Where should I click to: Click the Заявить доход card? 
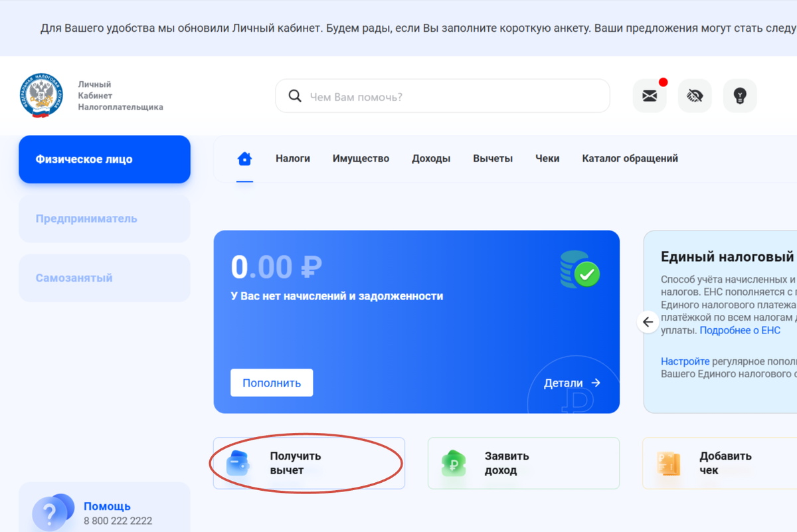pos(523,464)
